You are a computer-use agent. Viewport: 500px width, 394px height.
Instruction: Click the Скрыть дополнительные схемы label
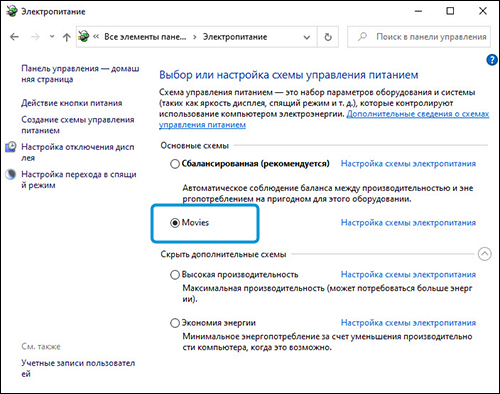pos(223,254)
